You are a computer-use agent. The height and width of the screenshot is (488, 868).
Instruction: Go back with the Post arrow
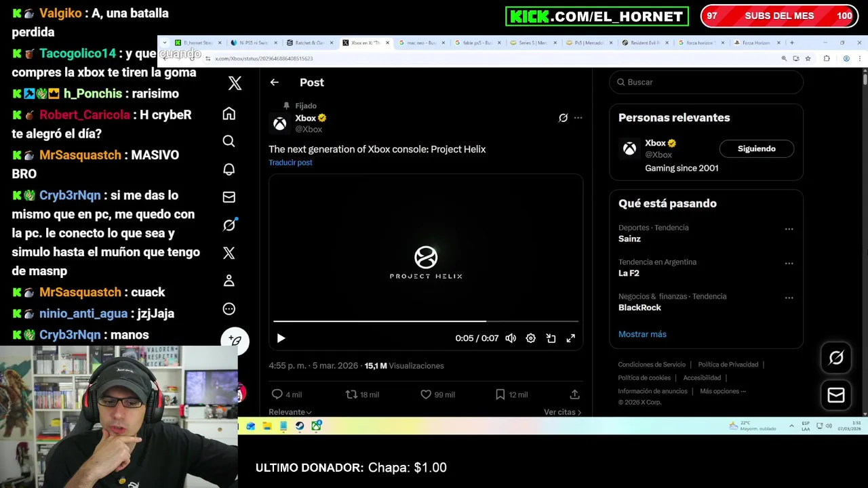[274, 82]
